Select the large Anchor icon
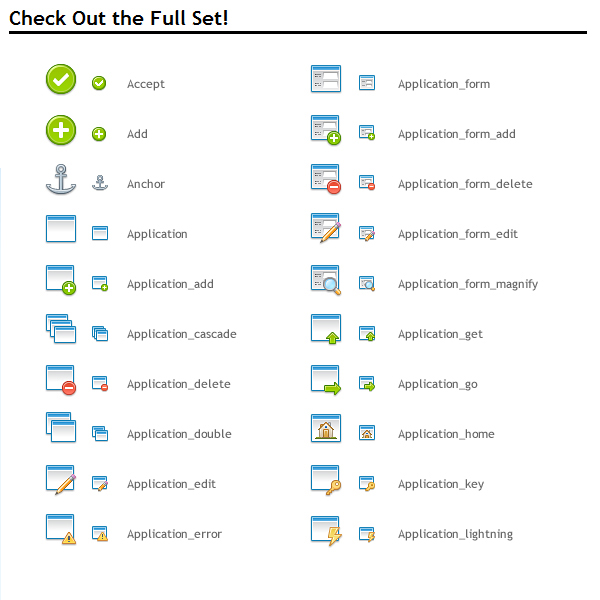Viewport: 600px width, 600px height. [61, 179]
